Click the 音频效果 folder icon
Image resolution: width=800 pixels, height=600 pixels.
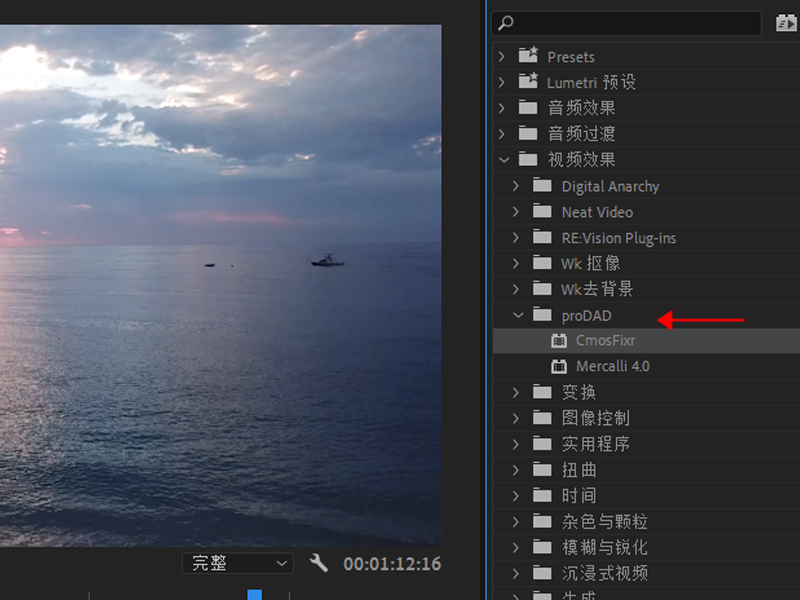coord(528,108)
